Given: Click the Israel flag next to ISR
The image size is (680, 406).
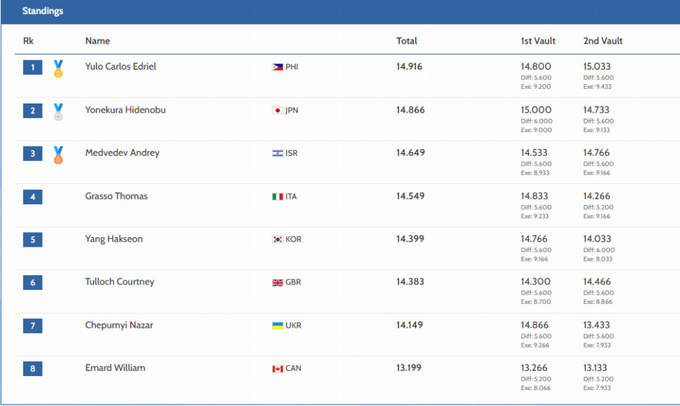Looking at the screenshot, I should point(277,153).
